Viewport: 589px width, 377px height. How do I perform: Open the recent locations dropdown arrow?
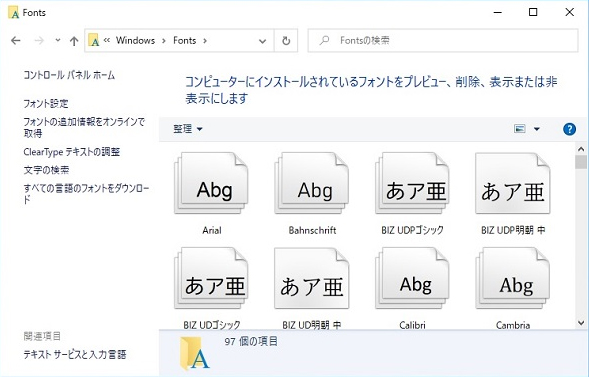pos(57,40)
